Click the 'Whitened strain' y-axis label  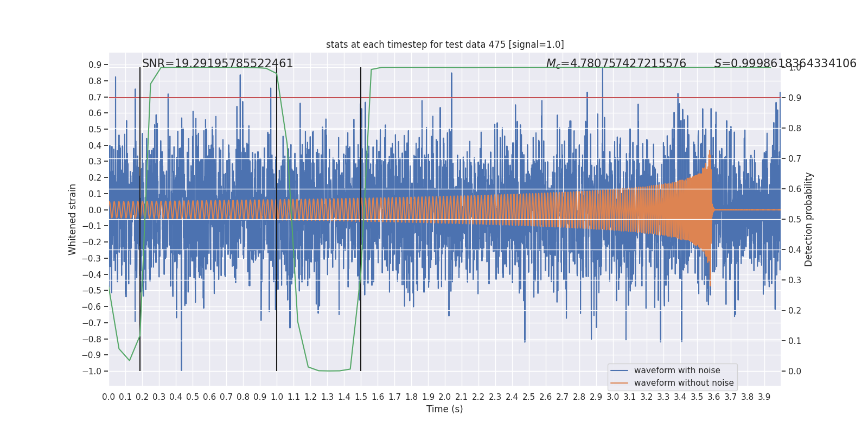tap(73, 219)
